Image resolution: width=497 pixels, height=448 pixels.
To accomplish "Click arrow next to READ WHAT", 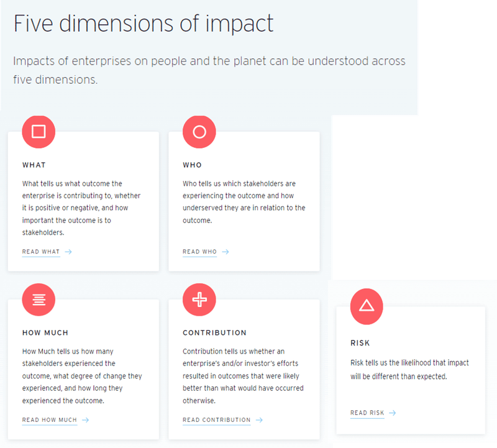I will click(x=68, y=252).
